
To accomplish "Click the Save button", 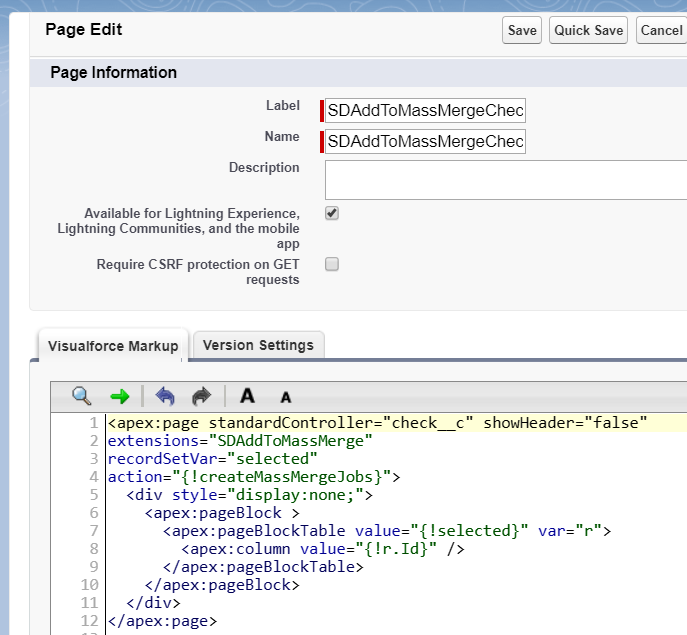I will (522, 30).
